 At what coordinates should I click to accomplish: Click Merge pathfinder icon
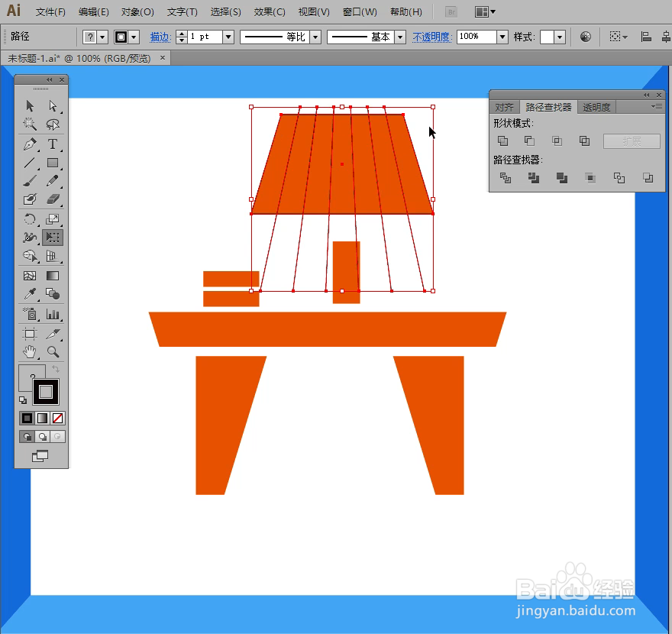pyautogui.click(x=562, y=178)
